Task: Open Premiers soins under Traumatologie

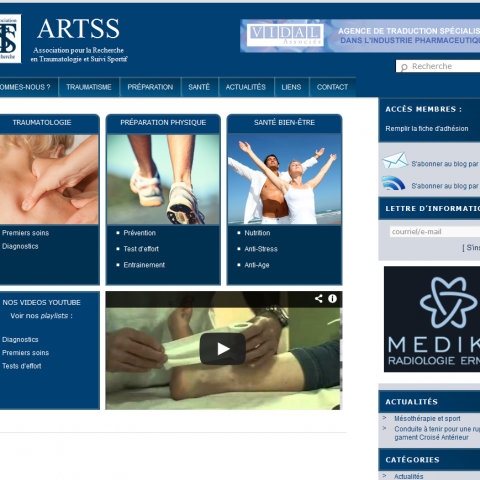Action: point(26,233)
